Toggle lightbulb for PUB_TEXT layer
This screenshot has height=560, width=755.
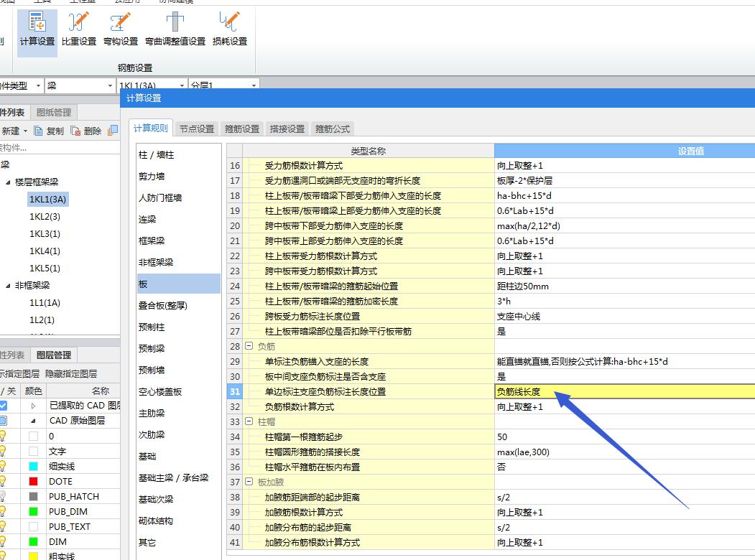tap(2, 526)
